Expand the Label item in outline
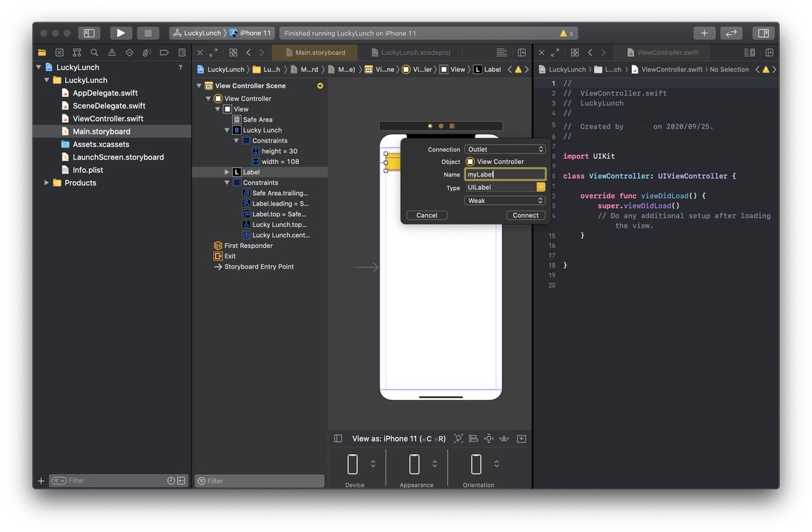This screenshot has height=532, width=812. [227, 172]
